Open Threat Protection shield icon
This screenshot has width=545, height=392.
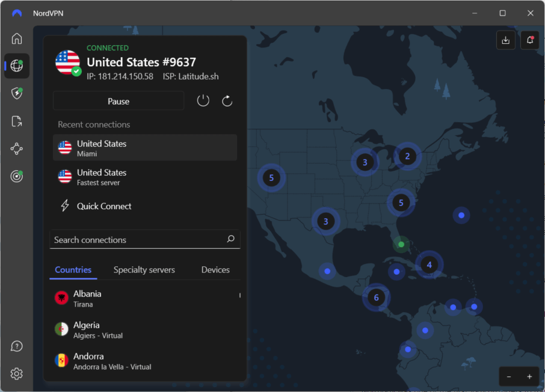pos(17,93)
